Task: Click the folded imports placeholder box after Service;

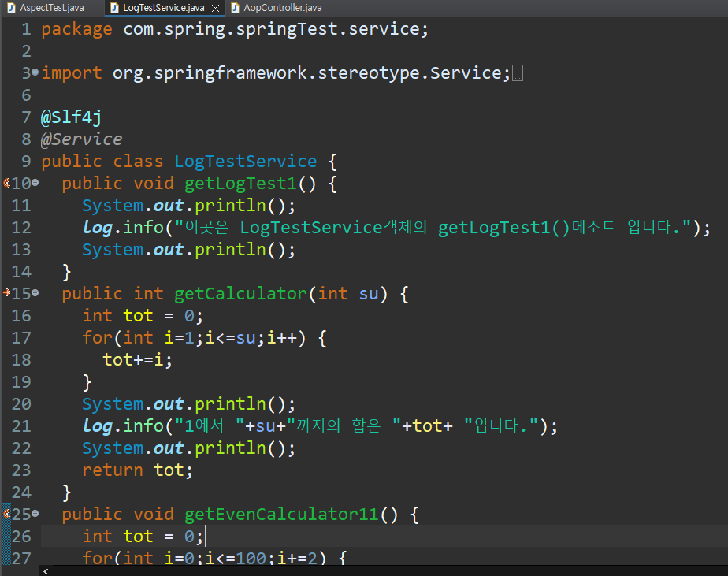Action: tap(518, 73)
